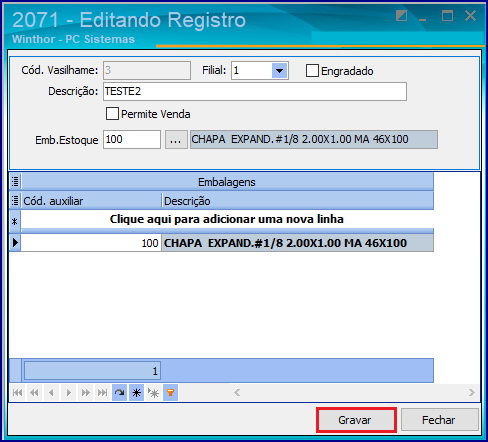Click the new row asterisk indicator
This screenshot has width=488, height=442.
click(x=15, y=221)
